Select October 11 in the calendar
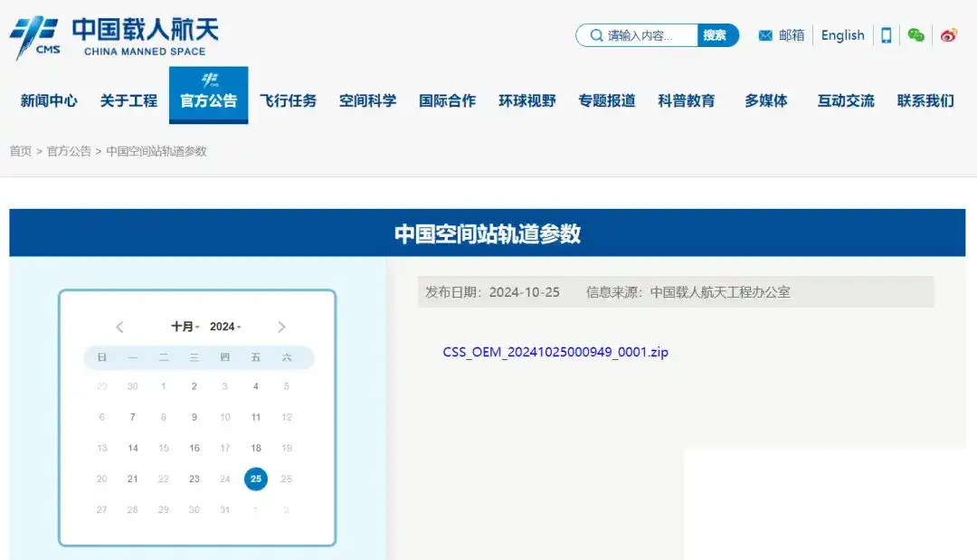The image size is (977, 560). [255, 417]
